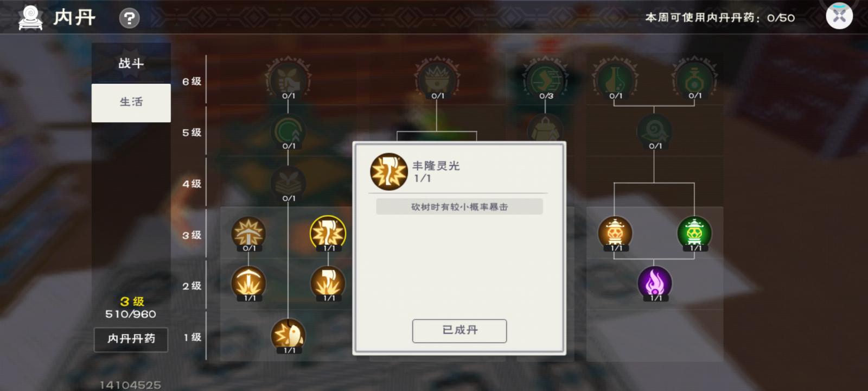Select the orange lantern skill node
Image resolution: width=868 pixels, height=391 pixels.
pos(615,234)
